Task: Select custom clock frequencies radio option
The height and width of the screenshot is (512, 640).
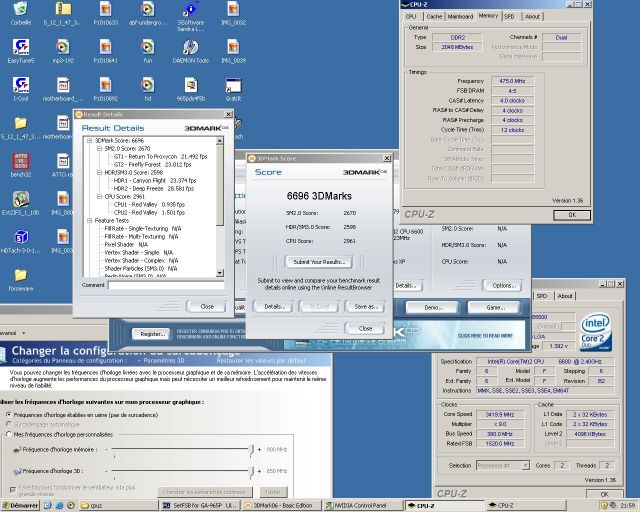Action: (x=9, y=434)
